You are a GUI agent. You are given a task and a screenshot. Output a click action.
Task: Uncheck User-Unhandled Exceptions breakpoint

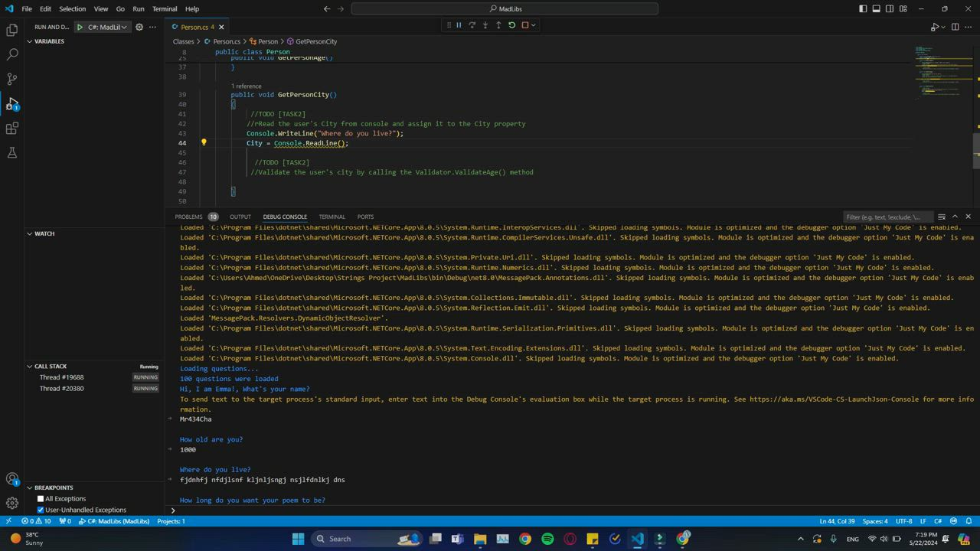tap(41, 510)
